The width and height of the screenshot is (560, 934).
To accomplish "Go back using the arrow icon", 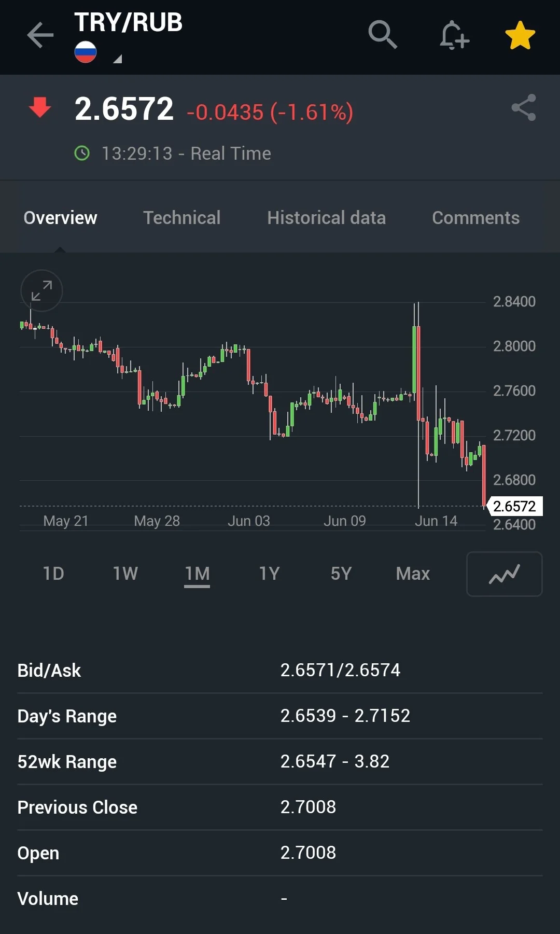I will click(x=40, y=35).
